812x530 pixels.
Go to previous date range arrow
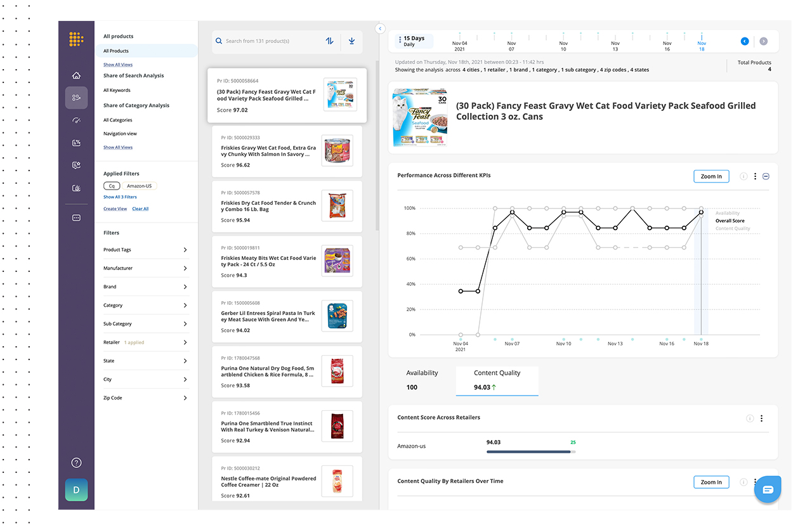(x=745, y=41)
